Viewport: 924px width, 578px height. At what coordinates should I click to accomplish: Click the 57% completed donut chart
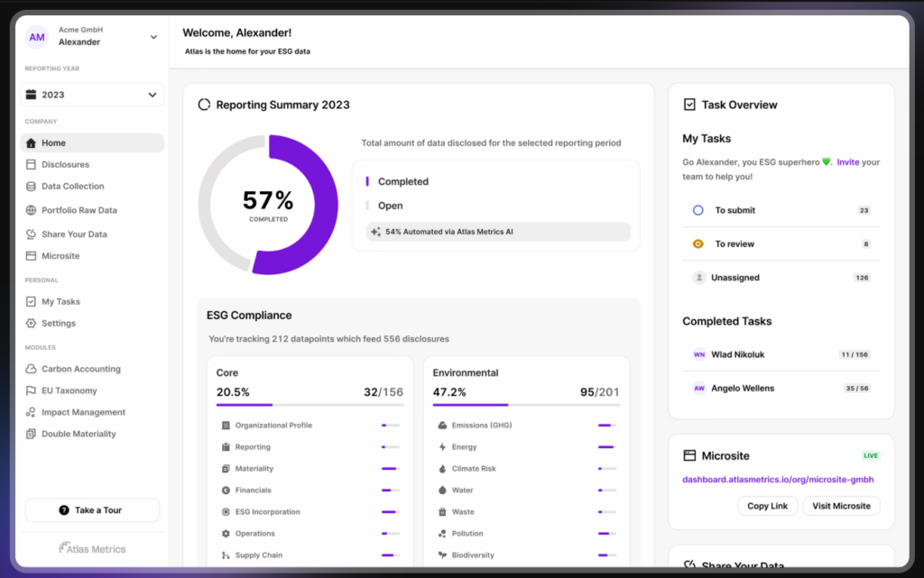[268, 205]
